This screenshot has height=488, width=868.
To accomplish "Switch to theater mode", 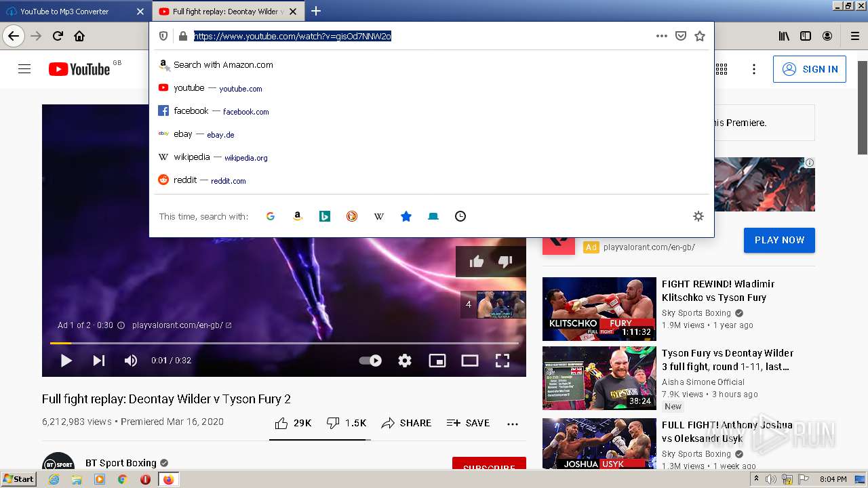I will (470, 361).
